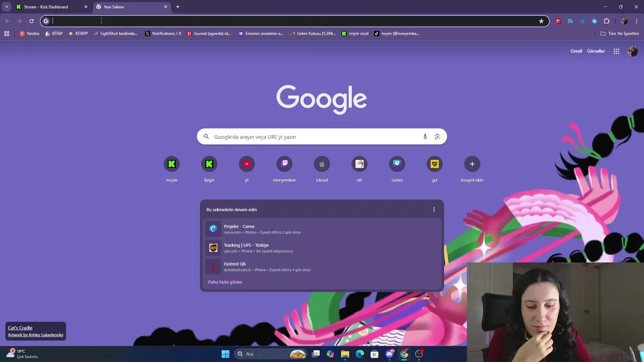Open the Gelen Kutusu bookmark
644x362 pixels.
point(312,34)
